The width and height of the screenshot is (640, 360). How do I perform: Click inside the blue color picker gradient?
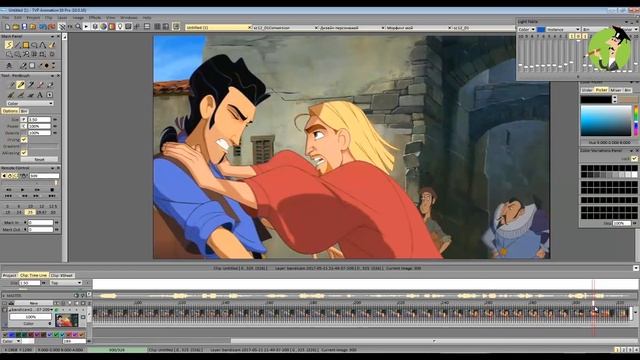coord(606,120)
